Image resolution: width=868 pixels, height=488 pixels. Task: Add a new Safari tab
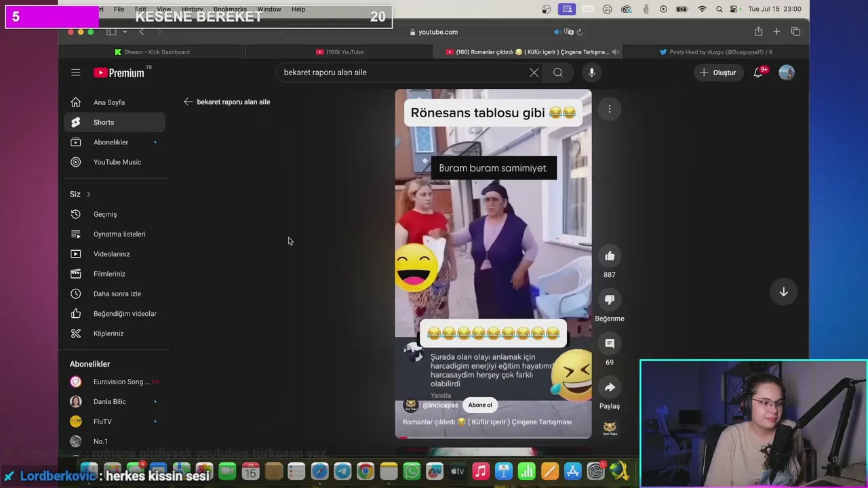click(776, 32)
